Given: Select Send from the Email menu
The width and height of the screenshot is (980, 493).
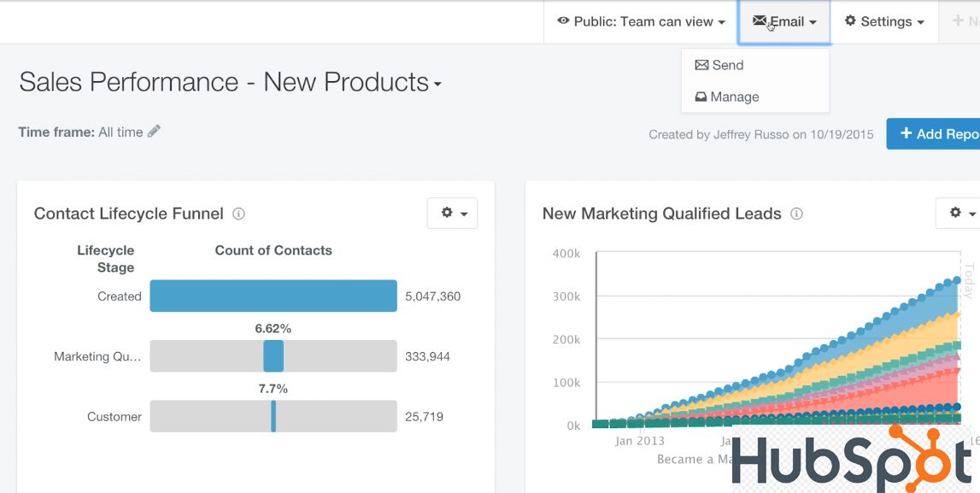Looking at the screenshot, I should pos(721,65).
